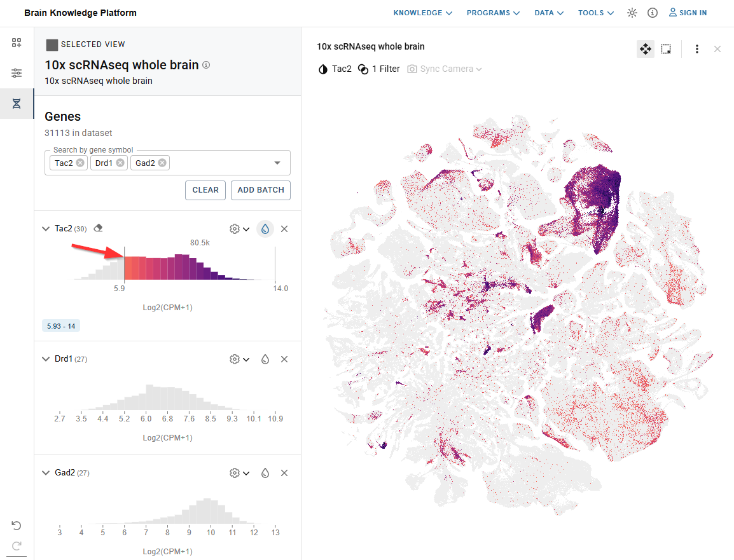Screen dimensions: 734x560
Task: Select the gene DNA sidebar icon
Action: tap(17, 104)
